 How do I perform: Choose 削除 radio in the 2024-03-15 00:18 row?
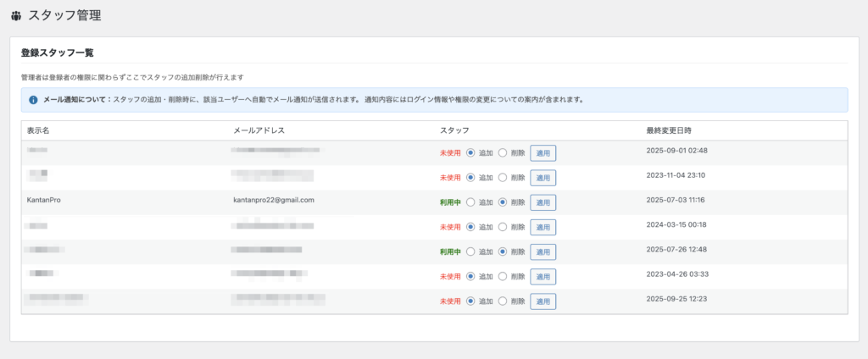pyautogui.click(x=503, y=227)
